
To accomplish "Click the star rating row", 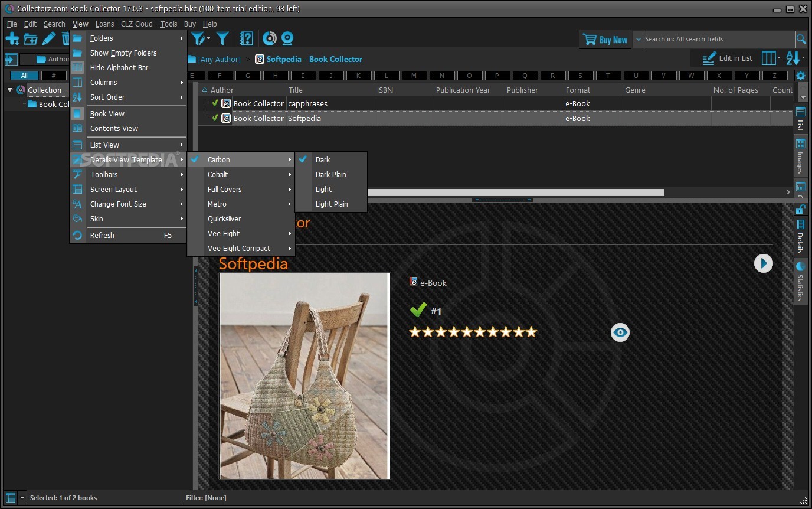I will pyautogui.click(x=473, y=332).
